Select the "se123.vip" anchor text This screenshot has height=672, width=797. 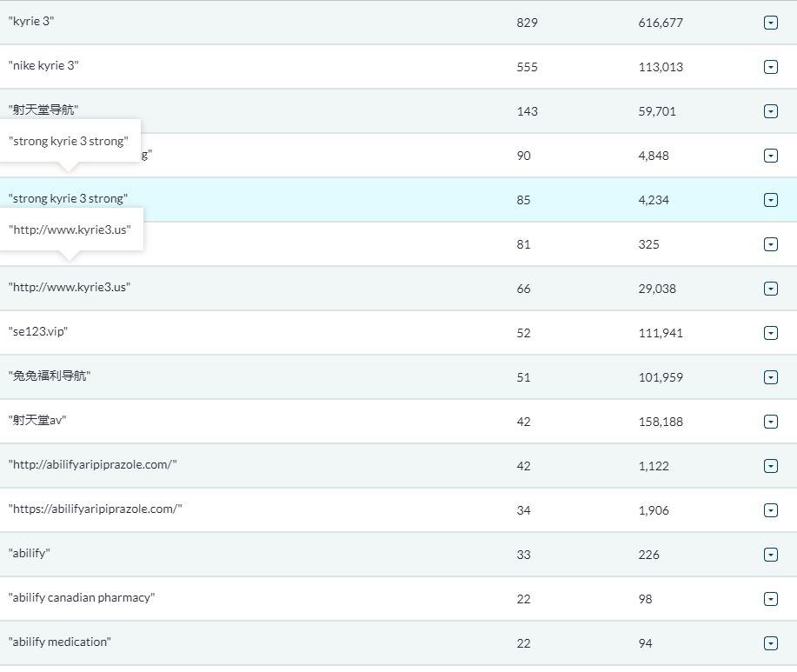(x=37, y=331)
